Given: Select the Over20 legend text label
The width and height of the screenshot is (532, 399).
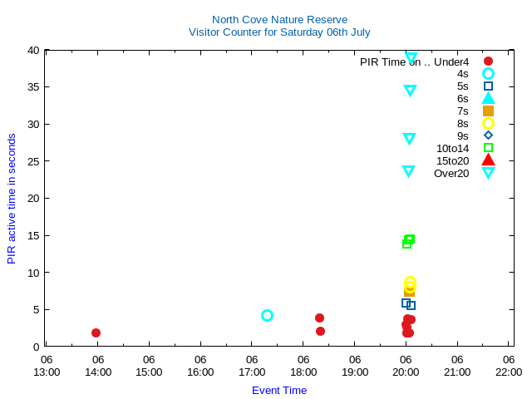Looking at the screenshot, I should [451, 173].
